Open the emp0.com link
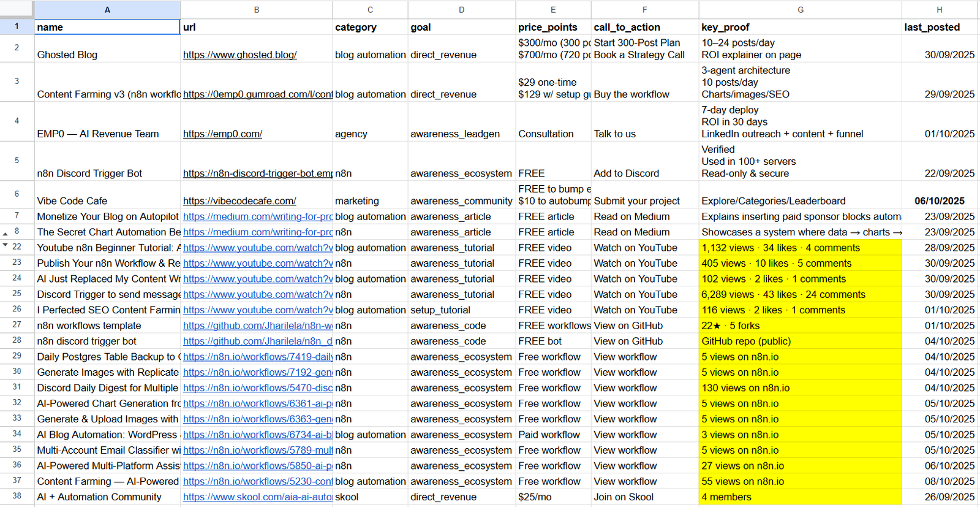 click(x=222, y=134)
